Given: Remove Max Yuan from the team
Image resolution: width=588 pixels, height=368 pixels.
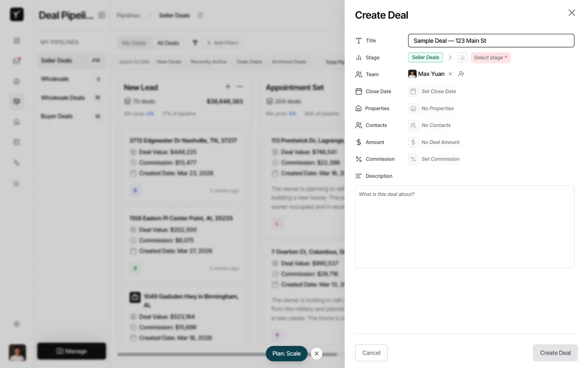Looking at the screenshot, I should [450, 74].
